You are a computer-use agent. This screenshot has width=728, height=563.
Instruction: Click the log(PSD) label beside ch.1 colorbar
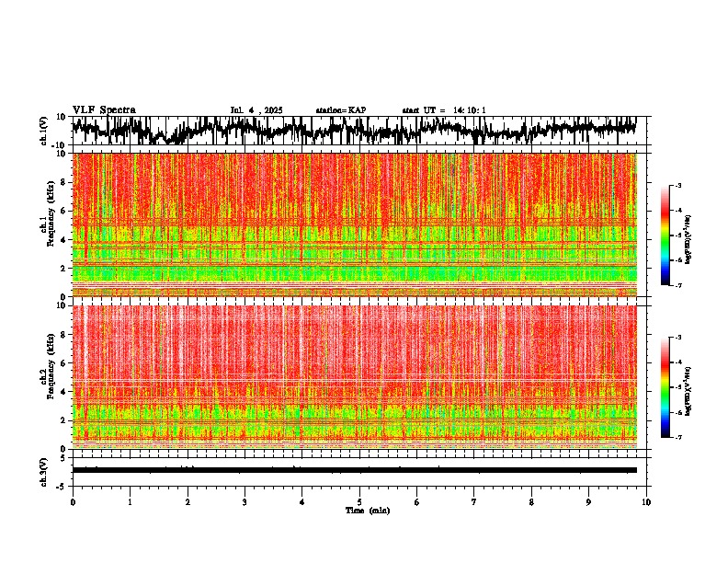(688, 240)
